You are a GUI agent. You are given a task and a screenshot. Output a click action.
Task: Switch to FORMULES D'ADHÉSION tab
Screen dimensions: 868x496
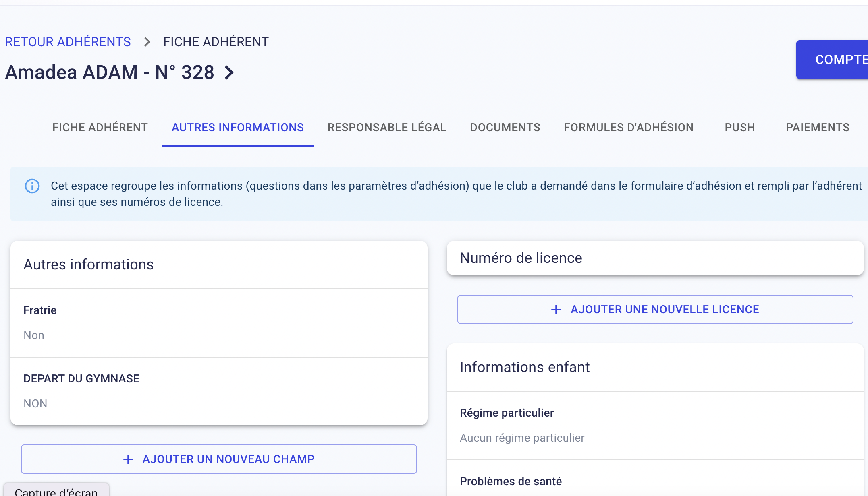tap(629, 128)
